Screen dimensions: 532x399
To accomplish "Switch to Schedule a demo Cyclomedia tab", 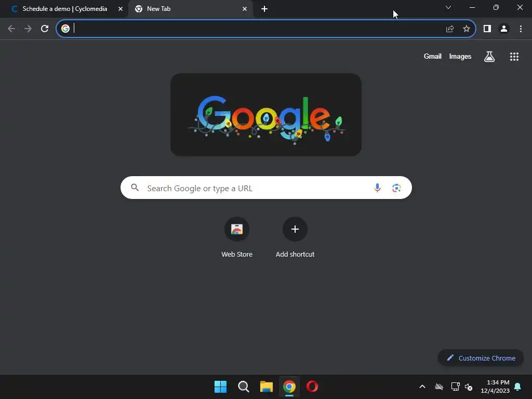I will (x=64, y=9).
